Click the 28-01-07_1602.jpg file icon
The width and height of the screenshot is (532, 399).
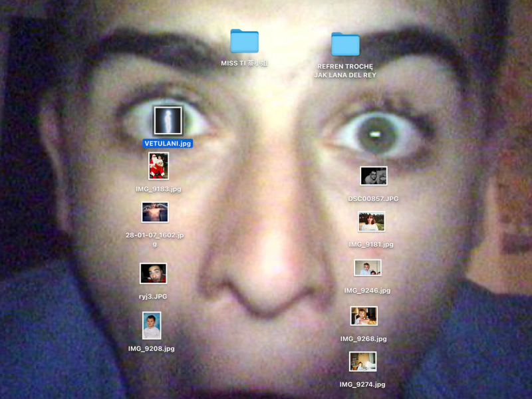[155, 212]
